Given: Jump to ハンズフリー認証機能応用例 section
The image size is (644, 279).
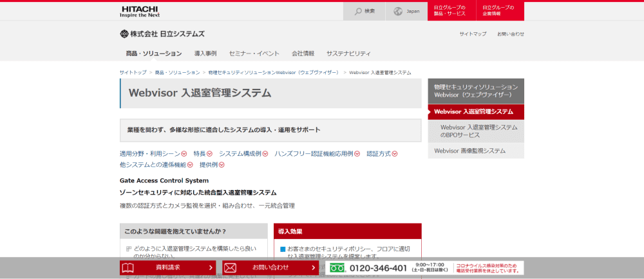Looking at the screenshot, I should [314, 154].
